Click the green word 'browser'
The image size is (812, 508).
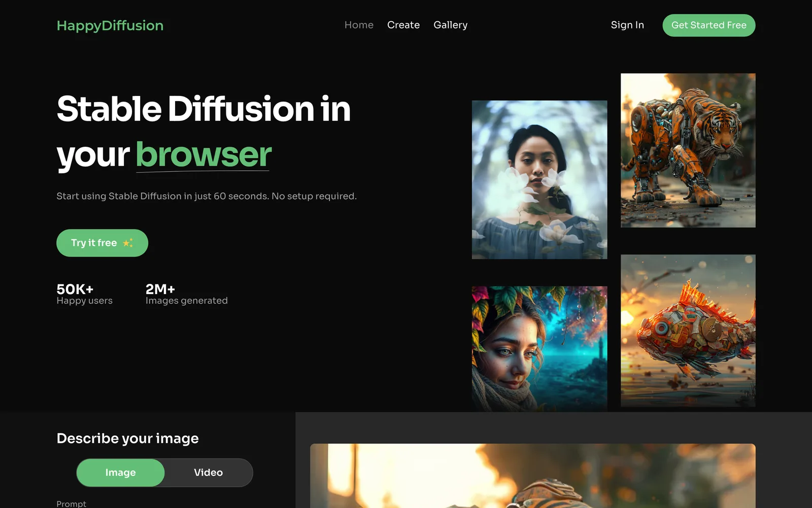(204, 154)
